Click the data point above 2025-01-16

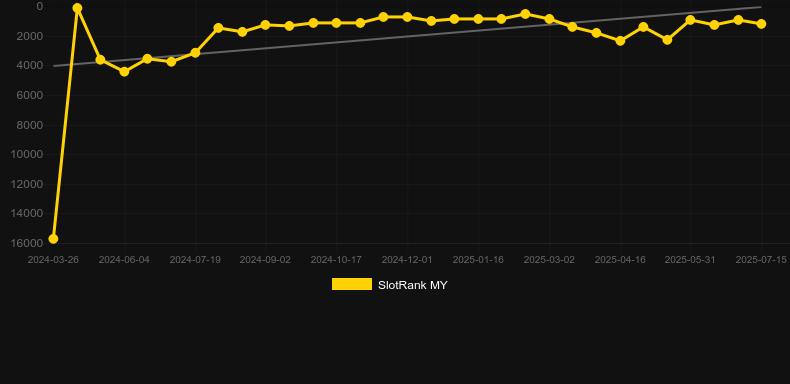[x=478, y=19]
